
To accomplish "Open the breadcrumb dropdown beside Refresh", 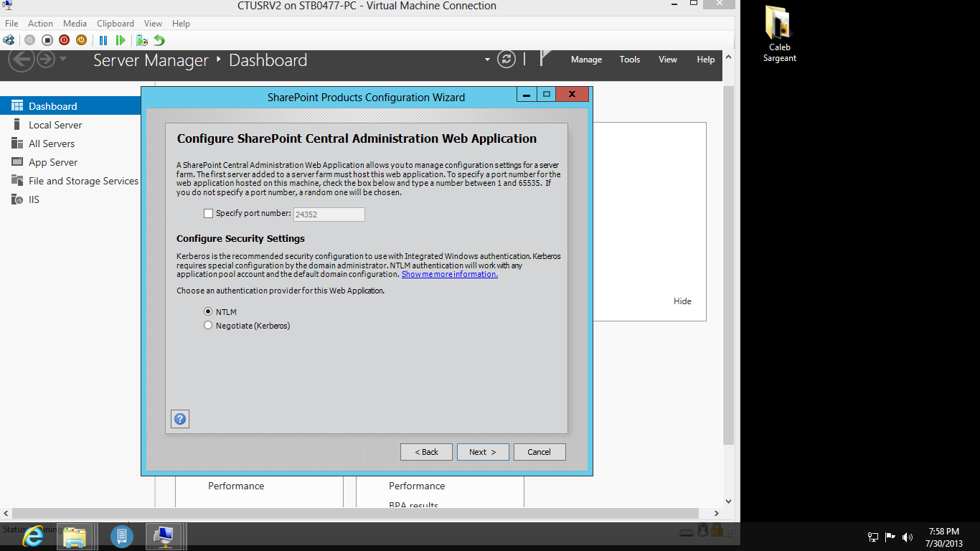I will (488, 60).
